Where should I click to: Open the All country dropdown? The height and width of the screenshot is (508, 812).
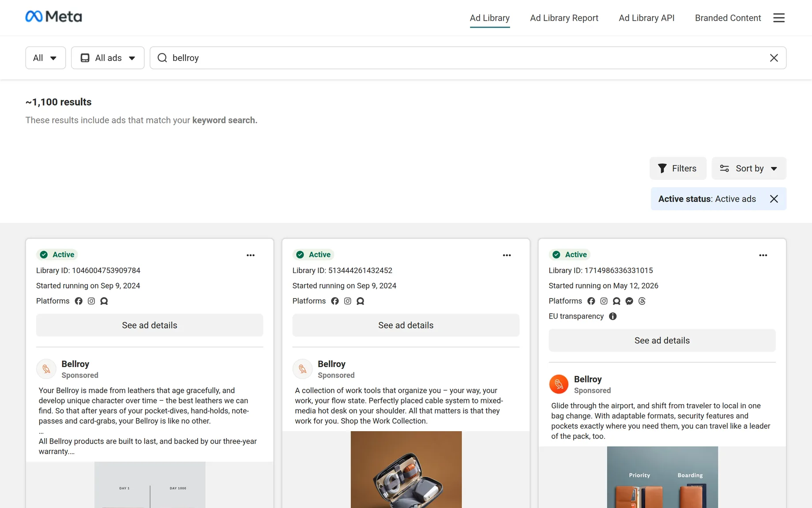tap(45, 58)
